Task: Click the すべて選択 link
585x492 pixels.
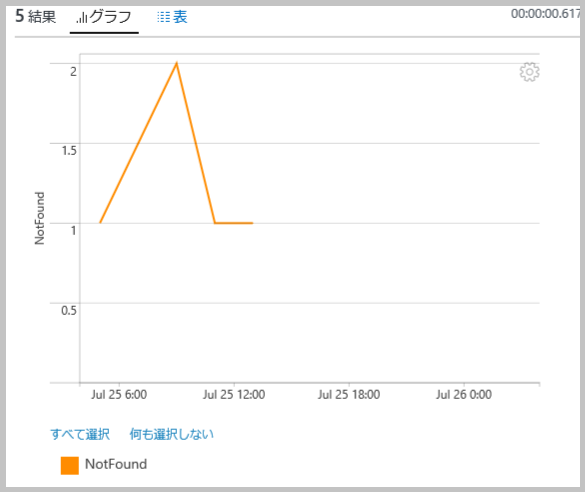Action: coord(80,434)
